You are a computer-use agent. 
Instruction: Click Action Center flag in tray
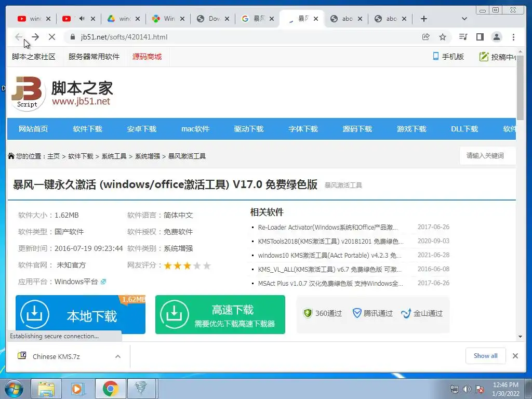click(480, 389)
